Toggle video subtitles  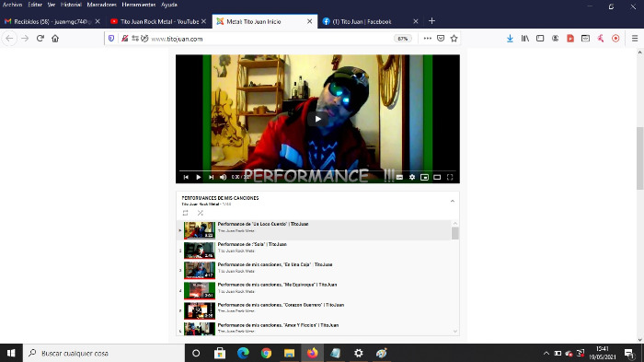coord(399,177)
